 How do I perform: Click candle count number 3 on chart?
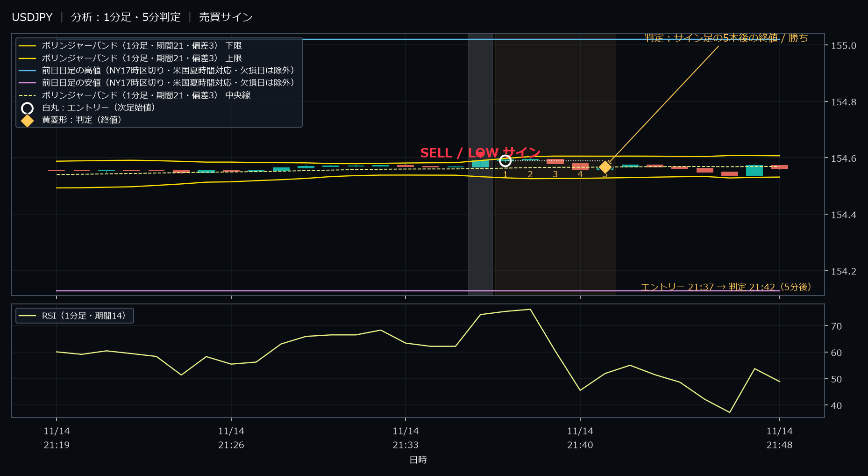point(555,174)
